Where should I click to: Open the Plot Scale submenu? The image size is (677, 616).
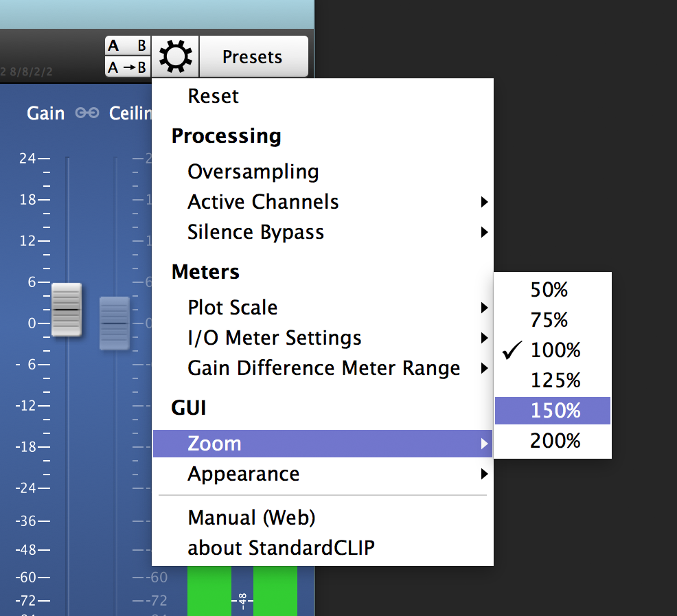tap(323, 308)
